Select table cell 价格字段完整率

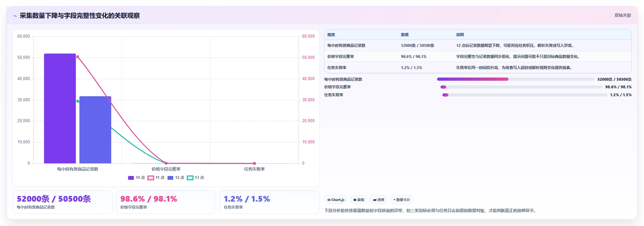coord(341,57)
